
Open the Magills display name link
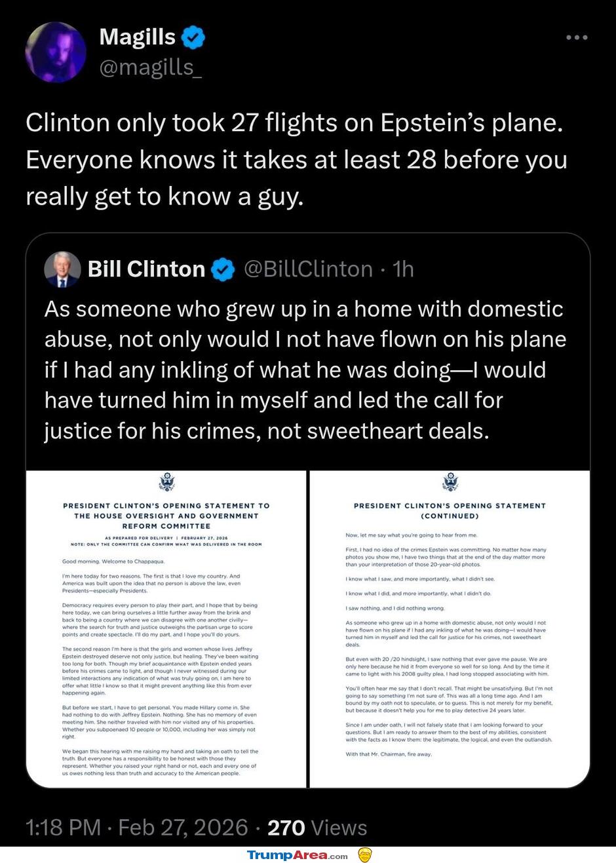click(138, 37)
